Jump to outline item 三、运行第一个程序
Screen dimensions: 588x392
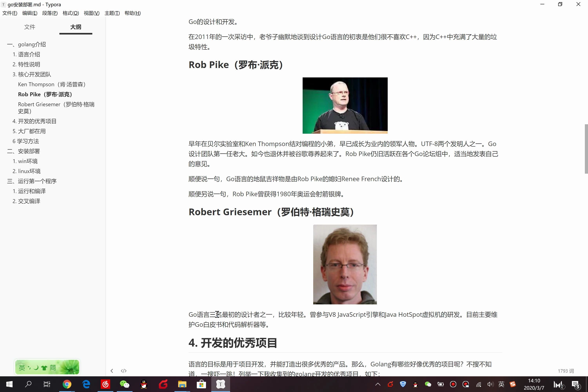pos(32,181)
